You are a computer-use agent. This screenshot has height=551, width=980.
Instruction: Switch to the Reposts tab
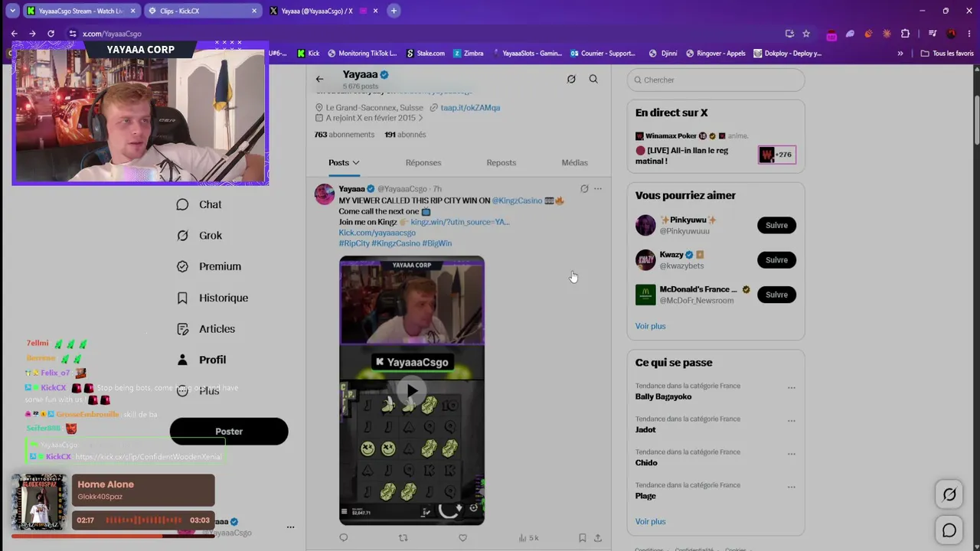[501, 162]
